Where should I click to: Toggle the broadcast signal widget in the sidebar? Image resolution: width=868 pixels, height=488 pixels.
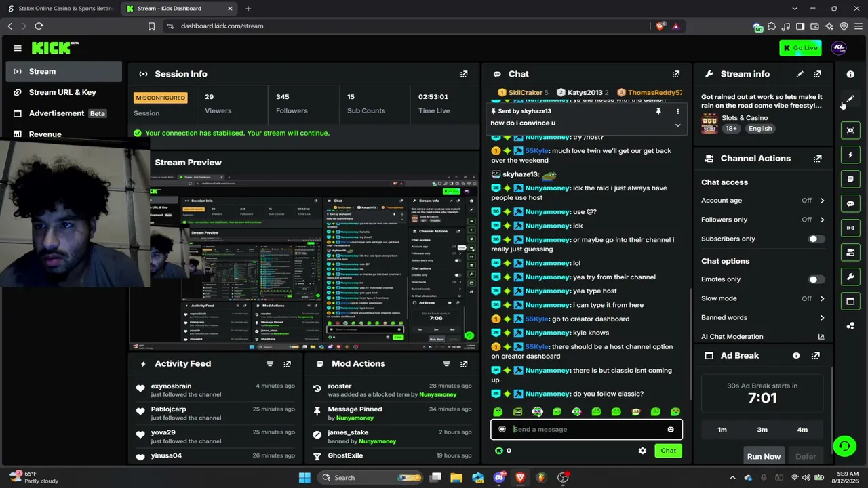(x=850, y=228)
